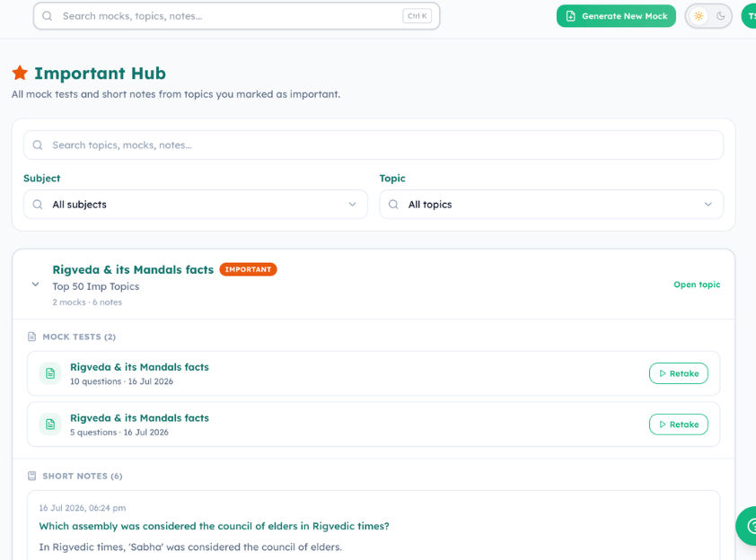Click the orange IMPORTANT badge
This screenshot has width=756, height=560.
click(248, 269)
